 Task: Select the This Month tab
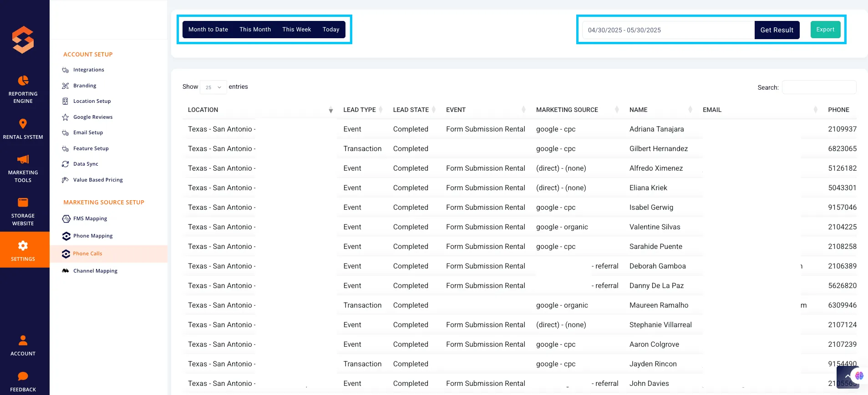[x=255, y=30]
